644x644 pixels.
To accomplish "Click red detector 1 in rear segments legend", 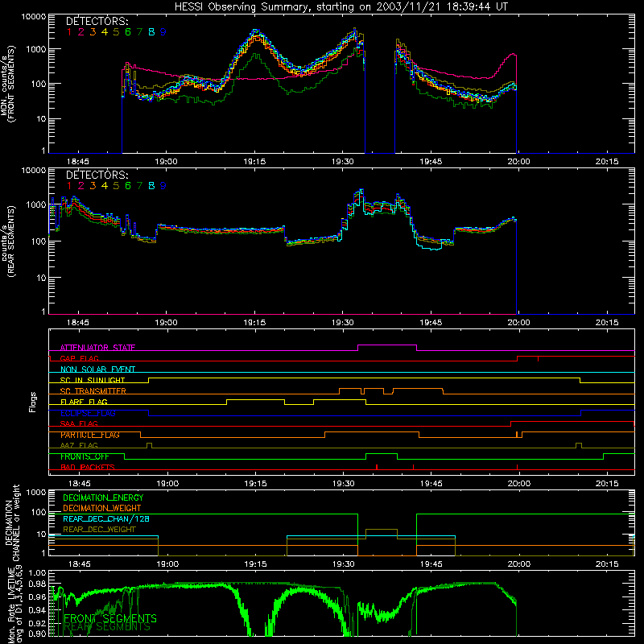I will (69, 186).
